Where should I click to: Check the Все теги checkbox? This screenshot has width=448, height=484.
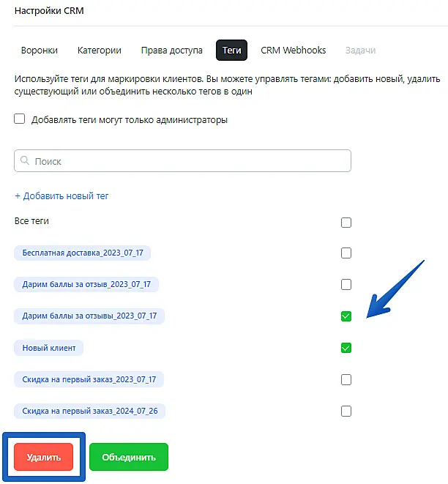(x=346, y=223)
